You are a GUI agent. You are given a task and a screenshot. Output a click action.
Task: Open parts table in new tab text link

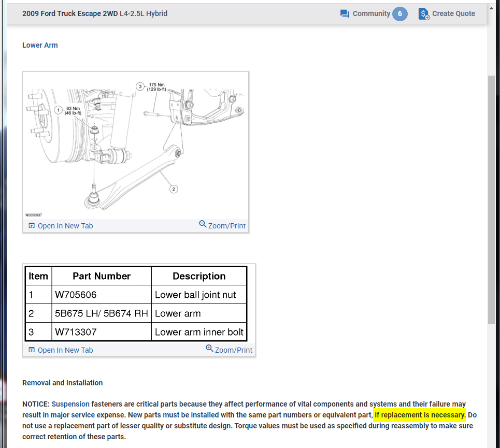(65, 350)
